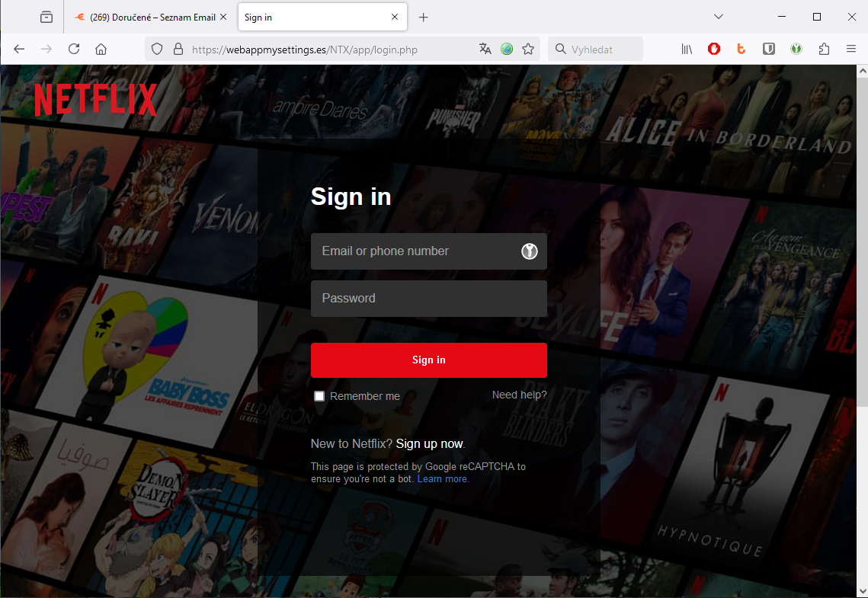Screen dimensions: 868x598
Task: Open the Need help? link
Action: click(x=519, y=395)
